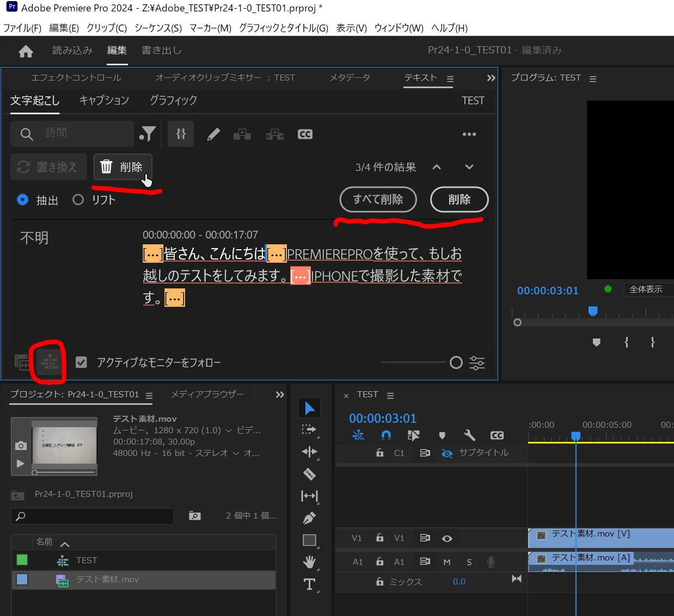Toggle lock on C1 subtitle track
674x616 pixels.
pyautogui.click(x=380, y=453)
